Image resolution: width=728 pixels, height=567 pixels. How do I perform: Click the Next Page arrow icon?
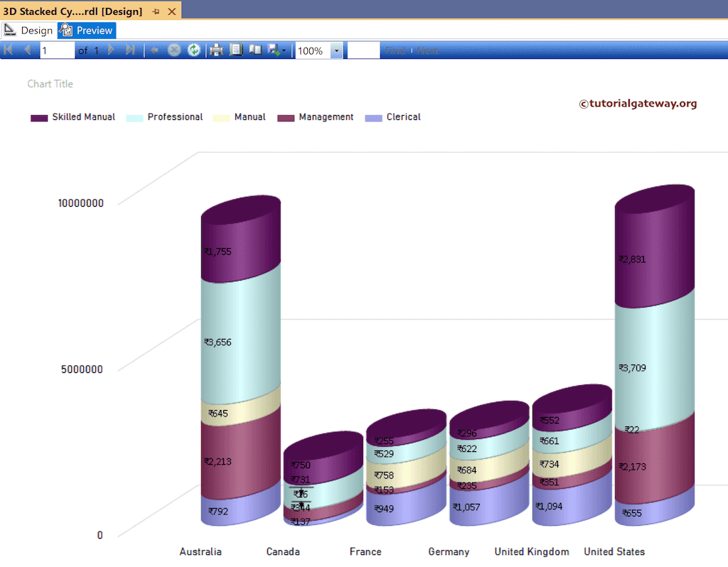[112, 50]
